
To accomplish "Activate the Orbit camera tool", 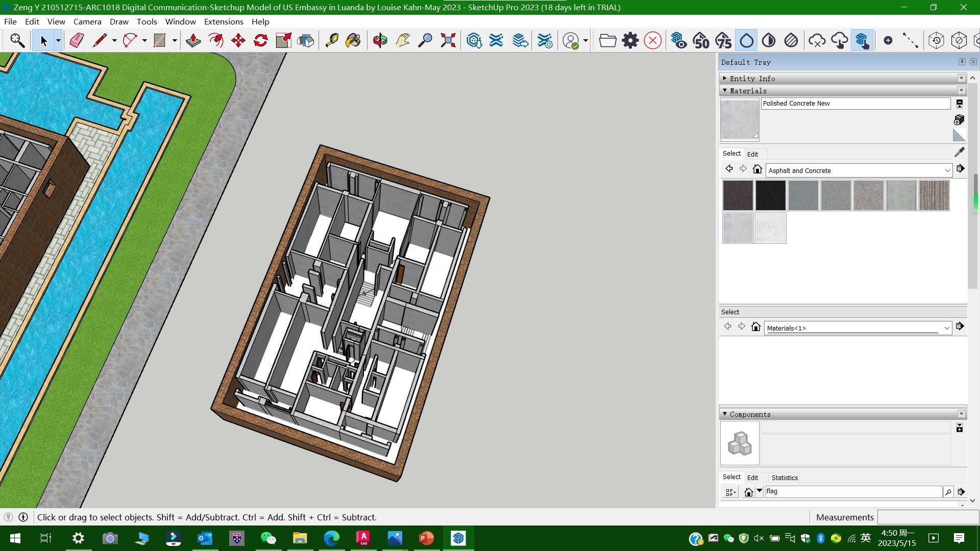I will 380,40.
